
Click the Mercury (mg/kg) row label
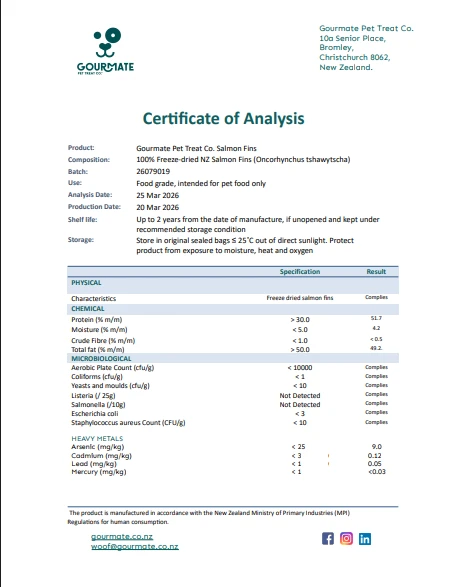(x=99, y=472)
